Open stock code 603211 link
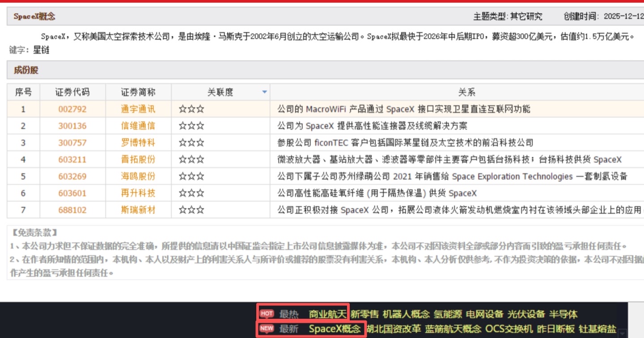Image resolution: width=644 pixels, height=338 pixels. (72, 160)
